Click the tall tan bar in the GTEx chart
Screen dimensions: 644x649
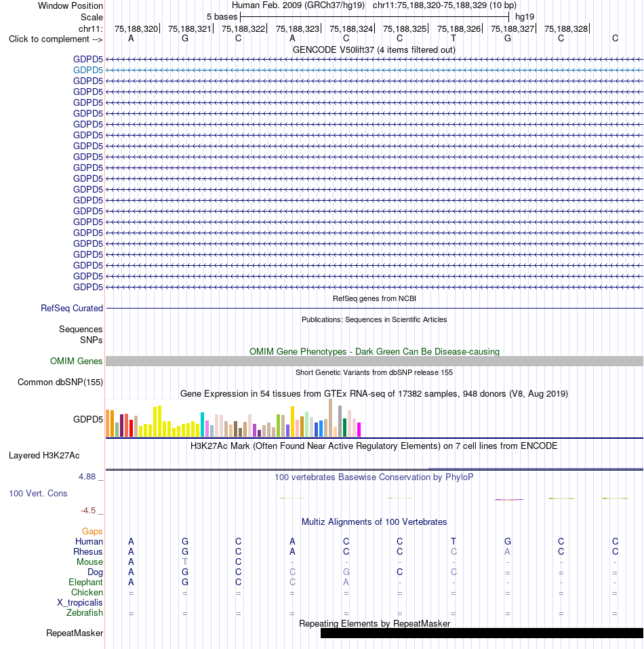coord(331,418)
